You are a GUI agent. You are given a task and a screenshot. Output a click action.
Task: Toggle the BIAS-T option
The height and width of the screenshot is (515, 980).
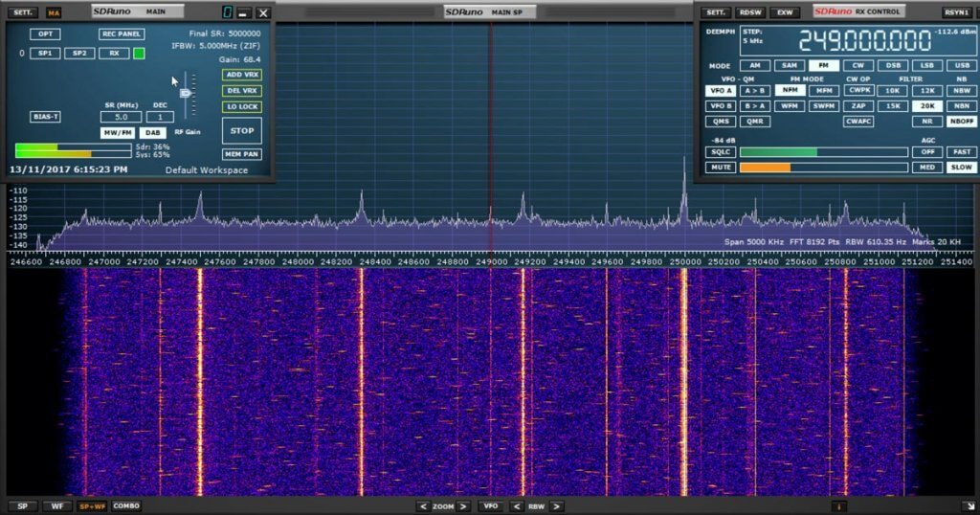[x=45, y=117]
